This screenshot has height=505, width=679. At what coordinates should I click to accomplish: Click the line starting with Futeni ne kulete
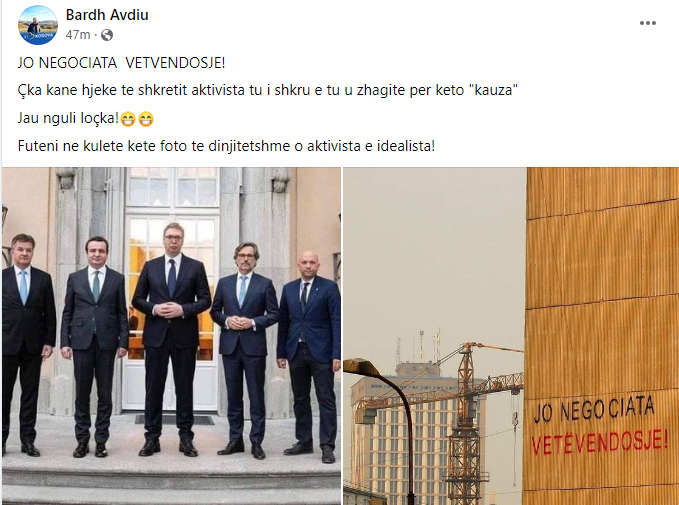coord(226,146)
